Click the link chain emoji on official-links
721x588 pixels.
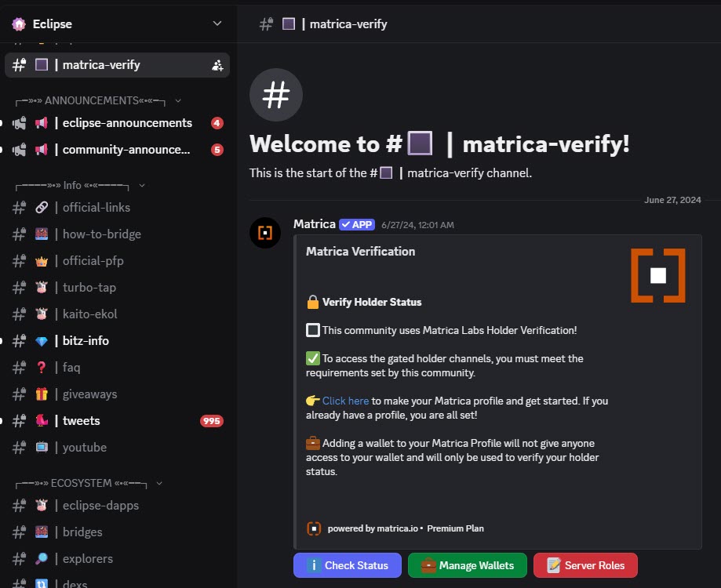pyautogui.click(x=42, y=208)
